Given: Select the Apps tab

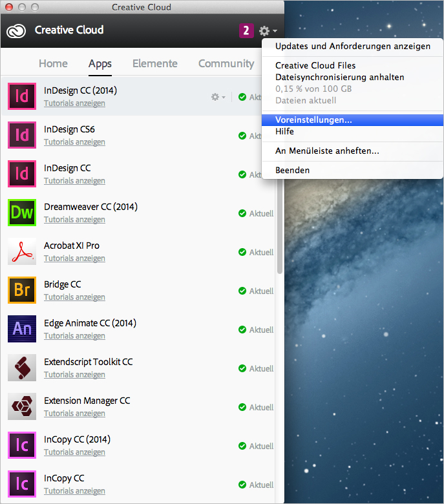Looking at the screenshot, I should click(x=100, y=64).
